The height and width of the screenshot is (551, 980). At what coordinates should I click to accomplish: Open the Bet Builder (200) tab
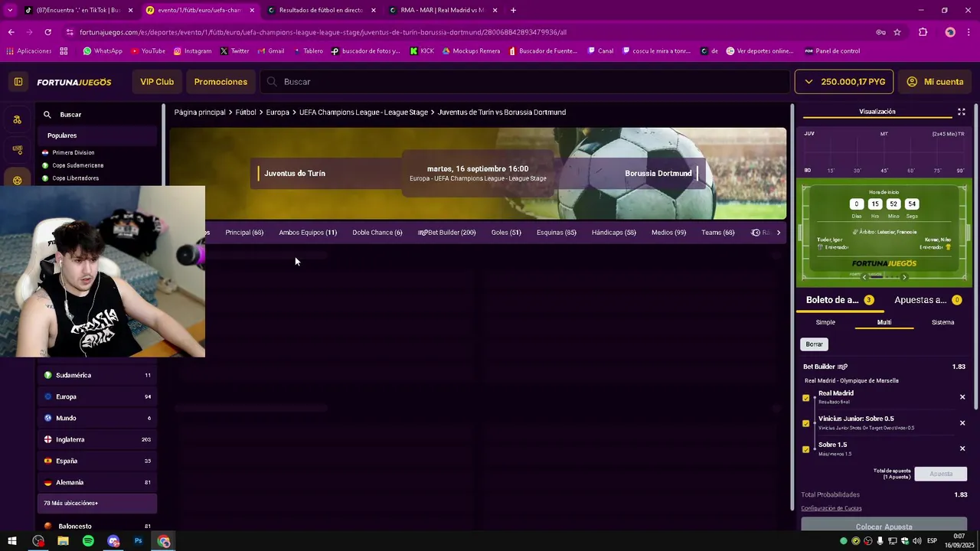tap(446, 233)
